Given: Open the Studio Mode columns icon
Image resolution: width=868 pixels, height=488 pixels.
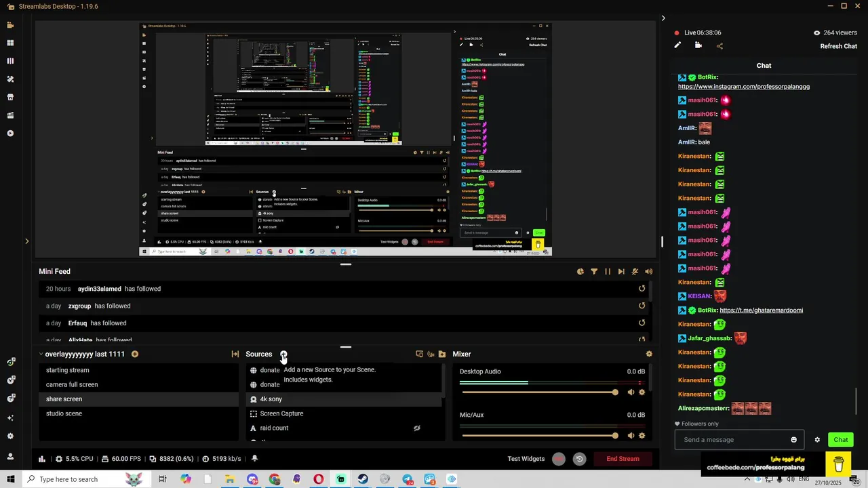Looking at the screenshot, I should point(10,61).
